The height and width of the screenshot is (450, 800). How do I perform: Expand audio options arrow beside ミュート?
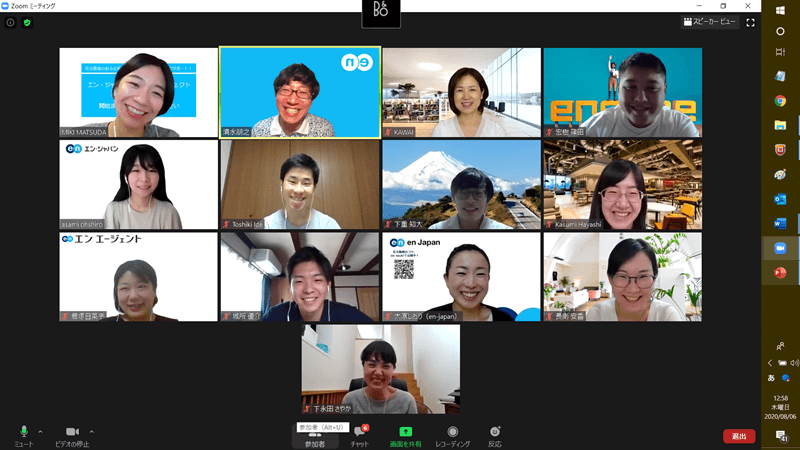click(40, 432)
